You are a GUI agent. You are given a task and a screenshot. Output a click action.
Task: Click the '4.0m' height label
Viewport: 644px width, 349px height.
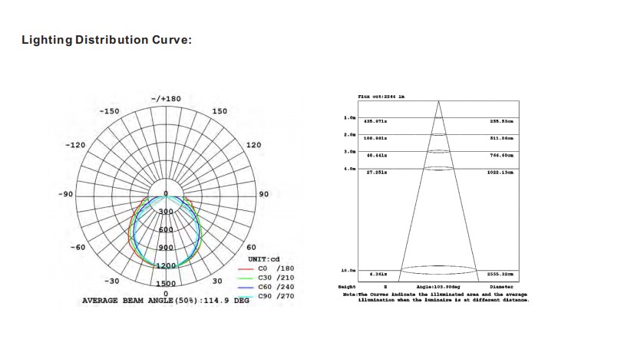350,169
